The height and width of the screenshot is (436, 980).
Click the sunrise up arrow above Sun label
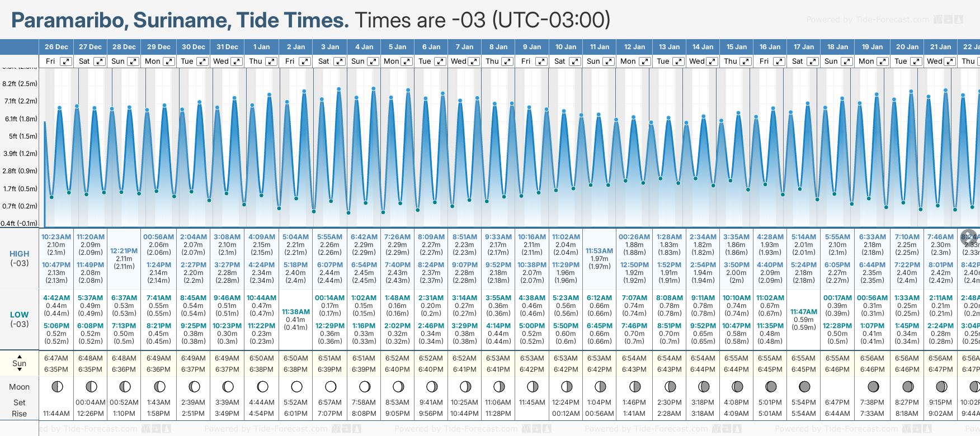(20, 356)
